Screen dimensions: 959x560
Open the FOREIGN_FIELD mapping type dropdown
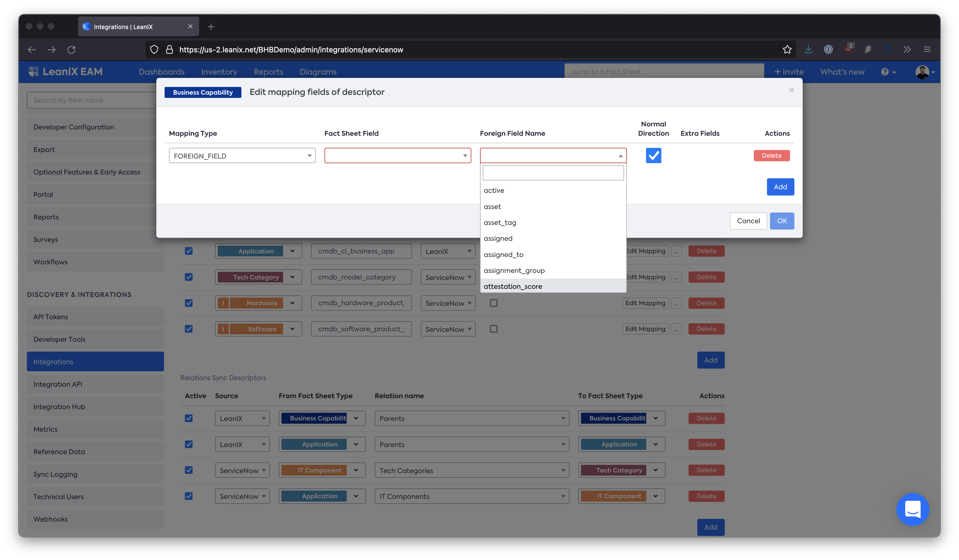242,155
